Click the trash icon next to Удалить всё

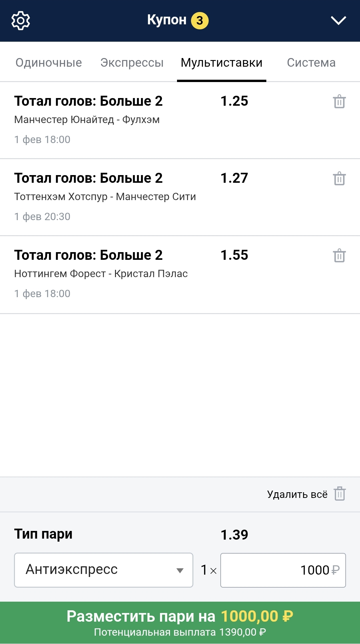tap(340, 494)
